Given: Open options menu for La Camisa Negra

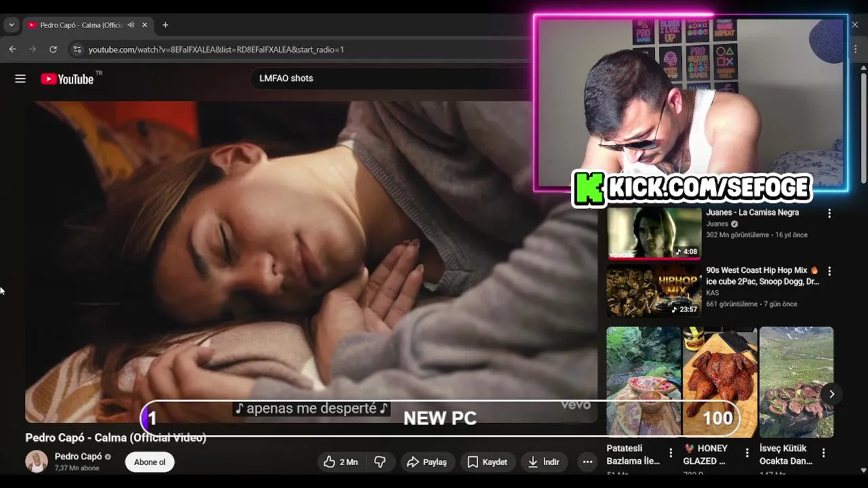Looking at the screenshot, I should point(829,213).
